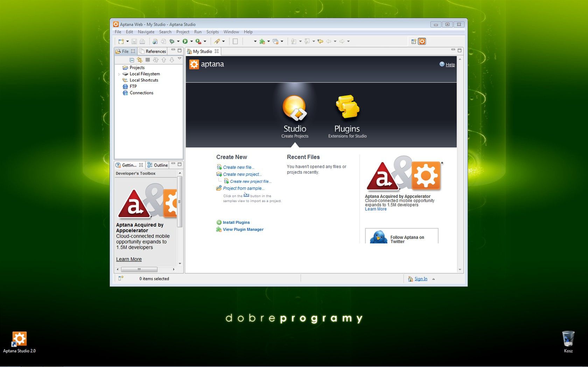The width and height of the screenshot is (588, 367).
Task: Maximize the My Studio editor area
Action: pyautogui.click(x=460, y=50)
